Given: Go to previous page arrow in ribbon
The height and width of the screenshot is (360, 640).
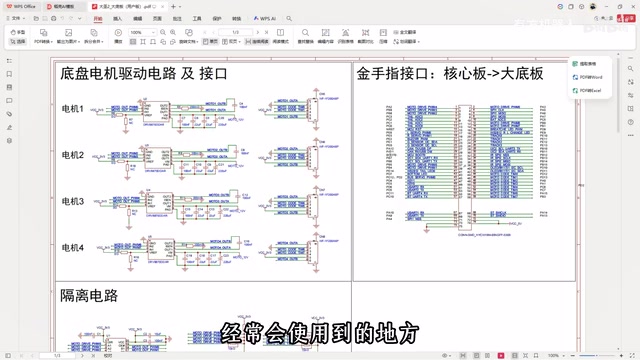Looking at the screenshot, I should [x=213, y=32].
